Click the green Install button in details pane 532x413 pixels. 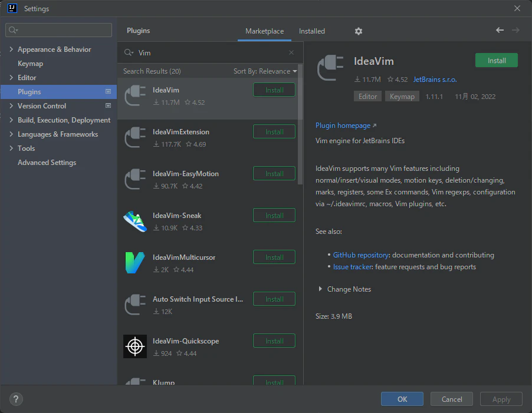point(497,60)
